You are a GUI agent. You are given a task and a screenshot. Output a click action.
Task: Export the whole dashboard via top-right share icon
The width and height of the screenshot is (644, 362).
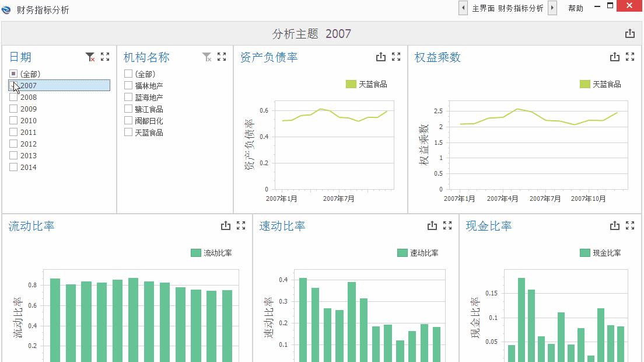click(629, 34)
